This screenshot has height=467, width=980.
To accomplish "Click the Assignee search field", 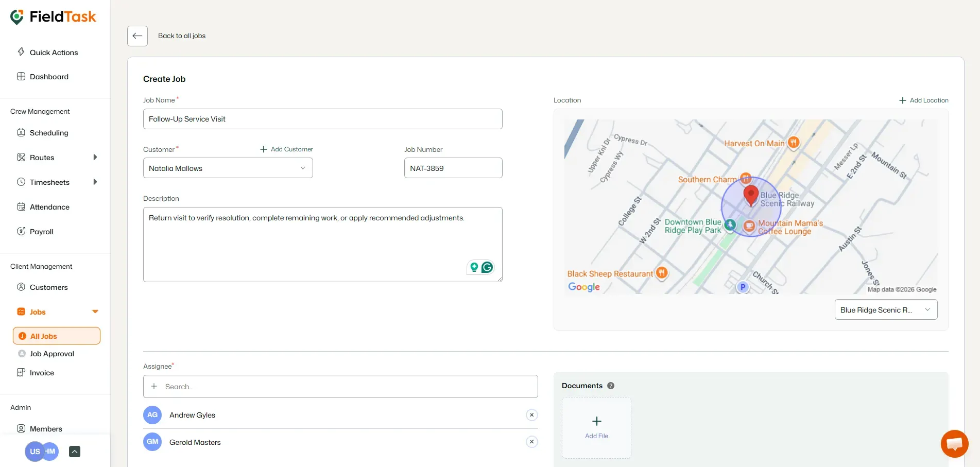I will tap(340, 386).
